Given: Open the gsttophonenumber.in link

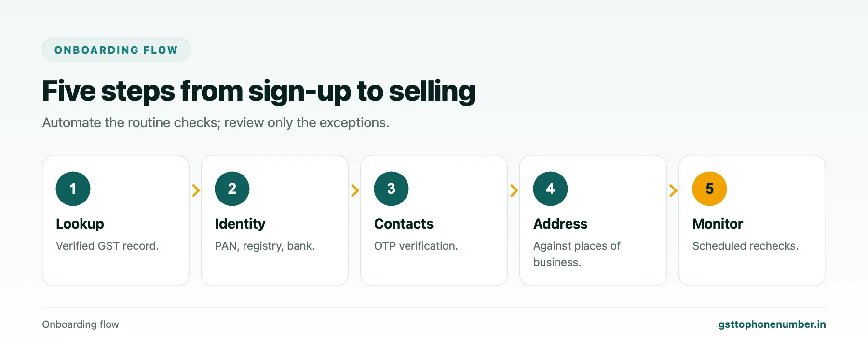Looking at the screenshot, I should [772, 324].
